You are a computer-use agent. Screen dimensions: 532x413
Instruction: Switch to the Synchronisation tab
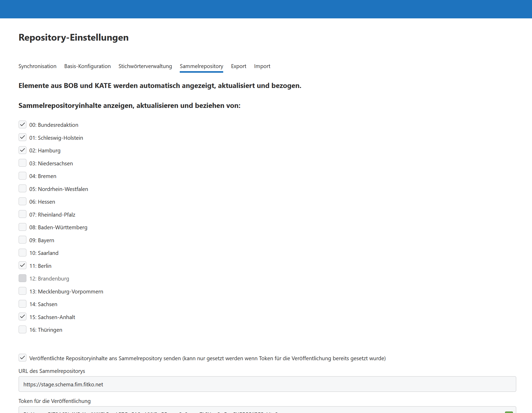[x=38, y=66]
